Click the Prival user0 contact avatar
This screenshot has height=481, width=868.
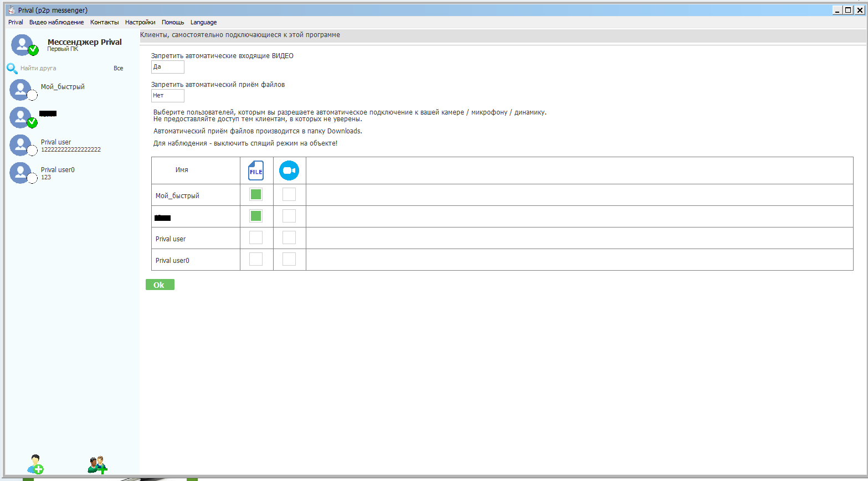20,173
